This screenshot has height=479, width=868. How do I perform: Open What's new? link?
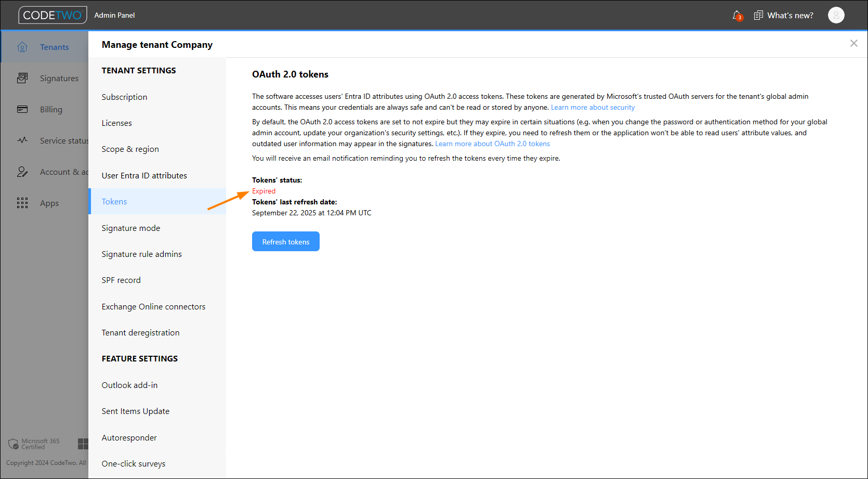(790, 15)
